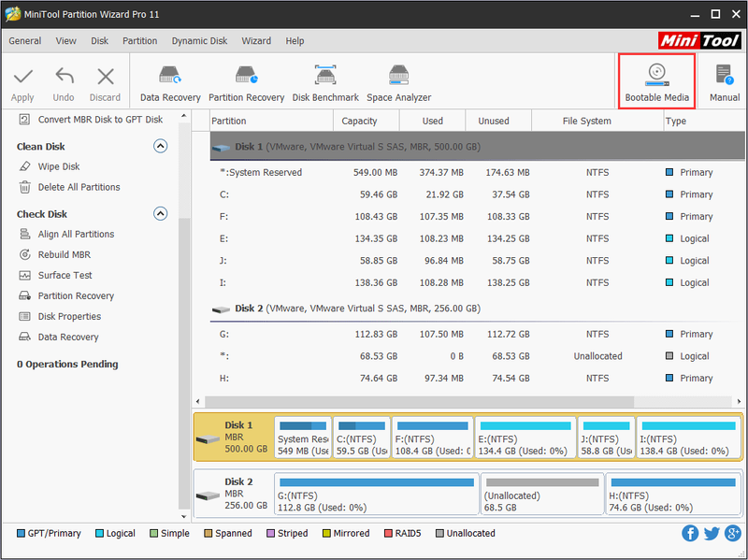Select the J: partition row
The width and height of the screenshot is (748, 560).
[x=477, y=261]
